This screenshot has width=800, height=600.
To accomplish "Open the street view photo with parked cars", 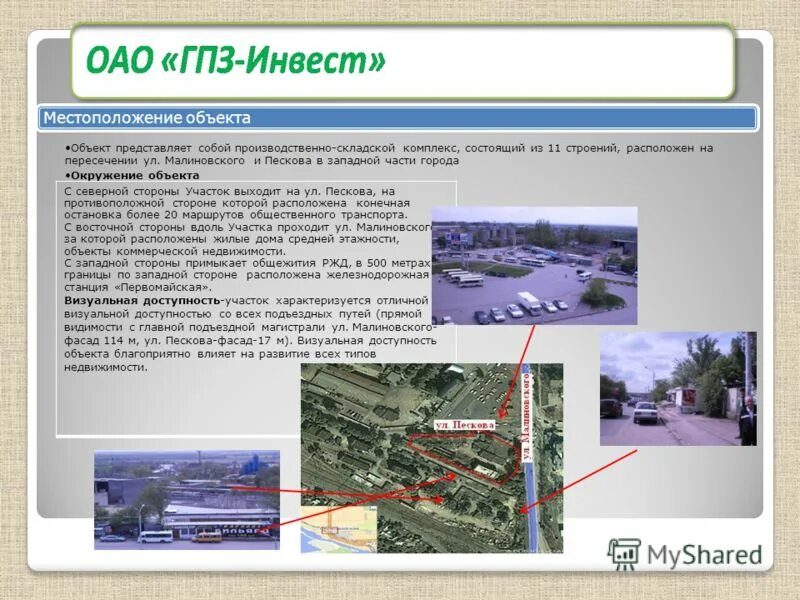I will tap(678, 388).
